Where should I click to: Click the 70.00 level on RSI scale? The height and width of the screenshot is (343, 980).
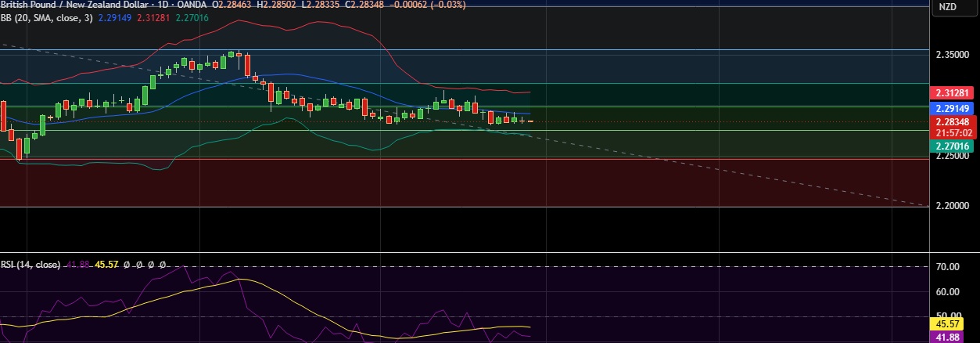(948, 267)
